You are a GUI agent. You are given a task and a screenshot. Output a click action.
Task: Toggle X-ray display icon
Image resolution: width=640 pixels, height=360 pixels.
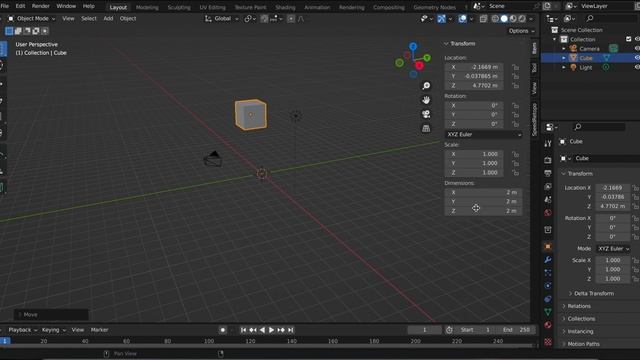(x=483, y=19)
